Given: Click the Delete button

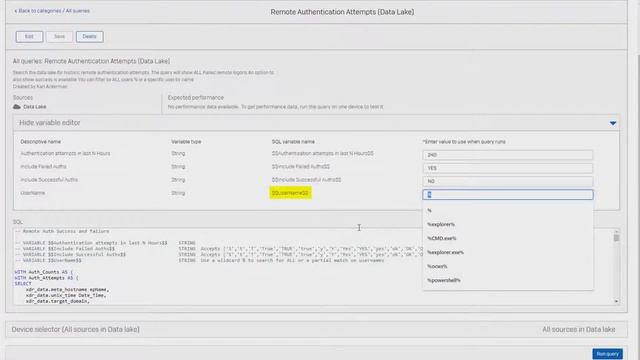Looking at the screenshot, I should click(89, 37).
